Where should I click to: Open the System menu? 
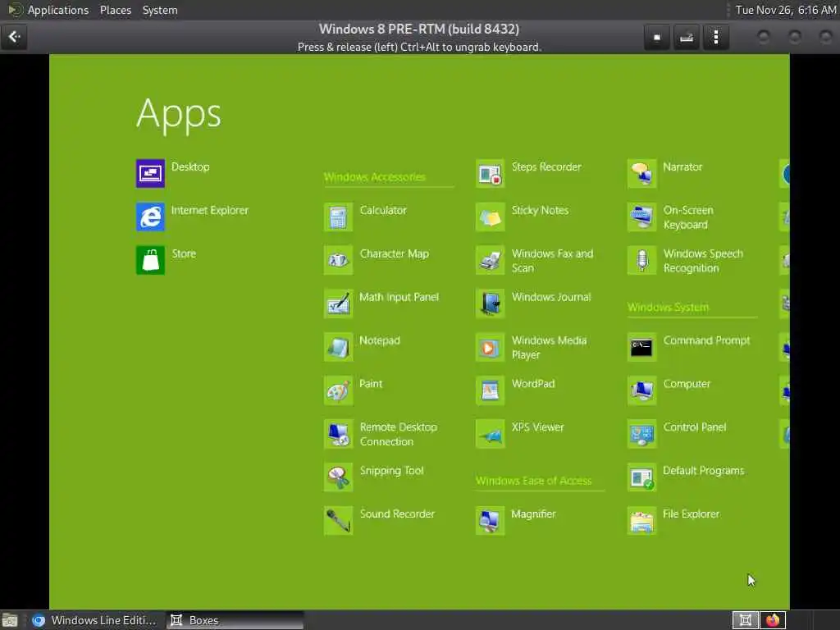coord(160,10)
